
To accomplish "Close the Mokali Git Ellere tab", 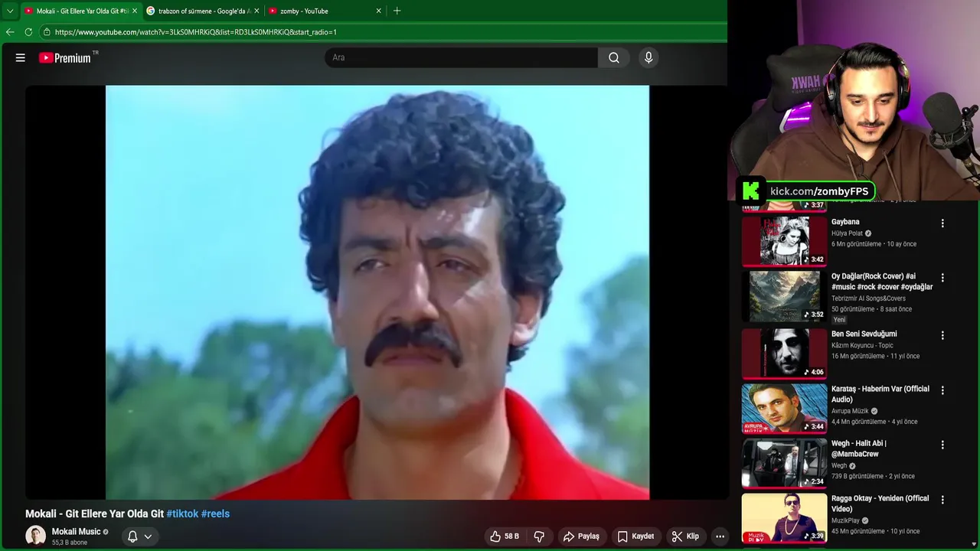I will click(x=135, y=11).
